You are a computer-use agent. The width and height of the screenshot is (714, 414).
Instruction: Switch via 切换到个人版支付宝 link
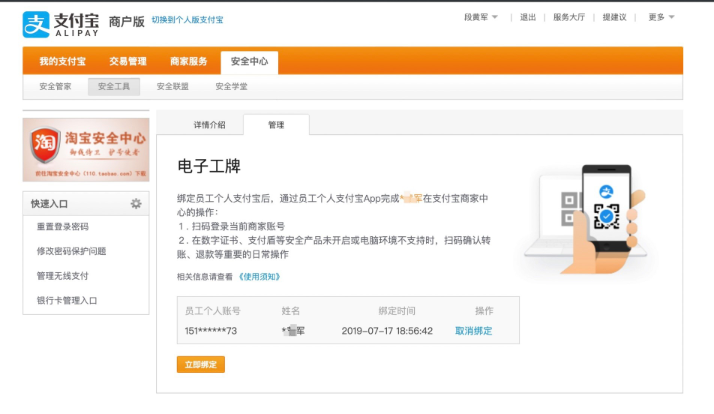point(187,20)
